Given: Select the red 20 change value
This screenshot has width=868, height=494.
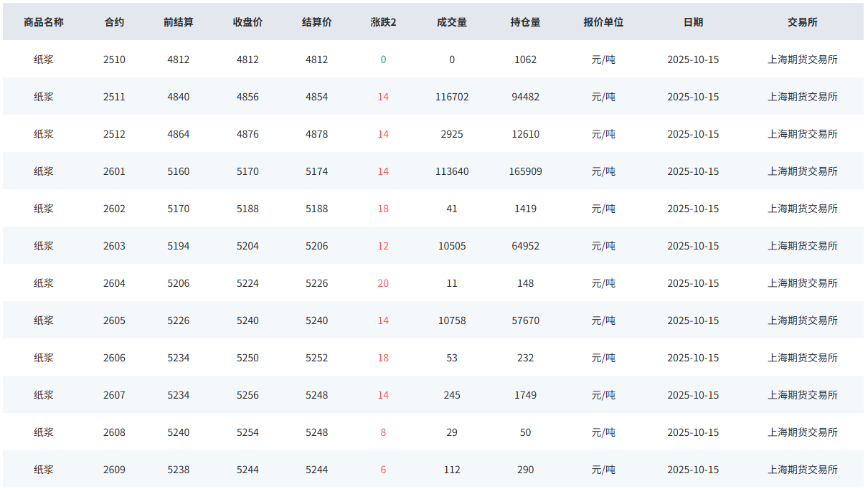Looking at the screenshot, I should tap(383, 283).
